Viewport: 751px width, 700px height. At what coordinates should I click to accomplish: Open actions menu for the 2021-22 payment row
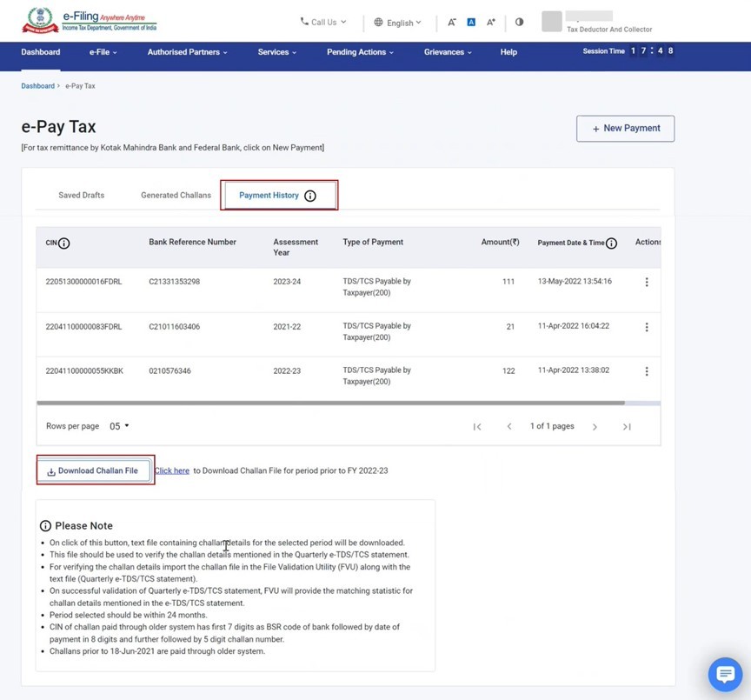646,327
